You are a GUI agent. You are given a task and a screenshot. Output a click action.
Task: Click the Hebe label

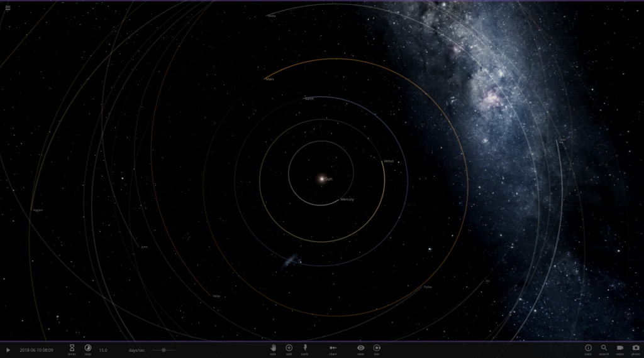[x=216, y=296]
